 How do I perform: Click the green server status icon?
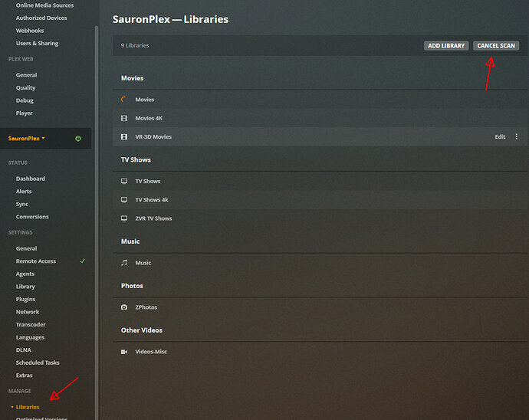pos(78,138)
